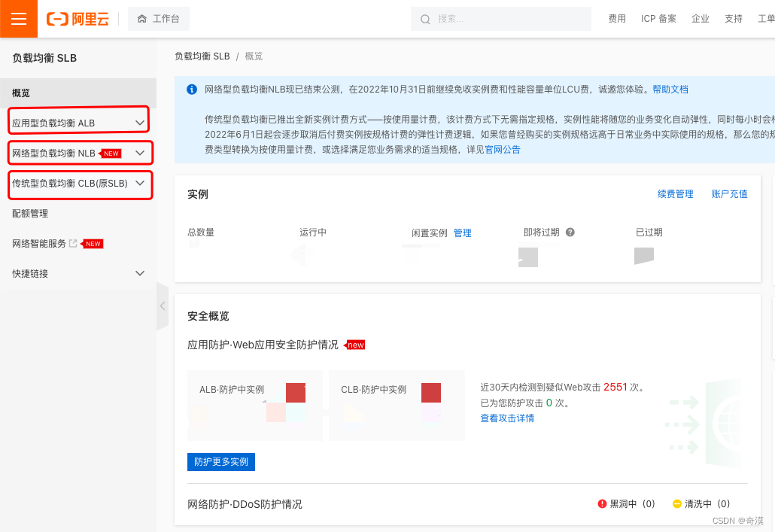
Task: Open the 工作台 workbench button
Action: [158, 19]
